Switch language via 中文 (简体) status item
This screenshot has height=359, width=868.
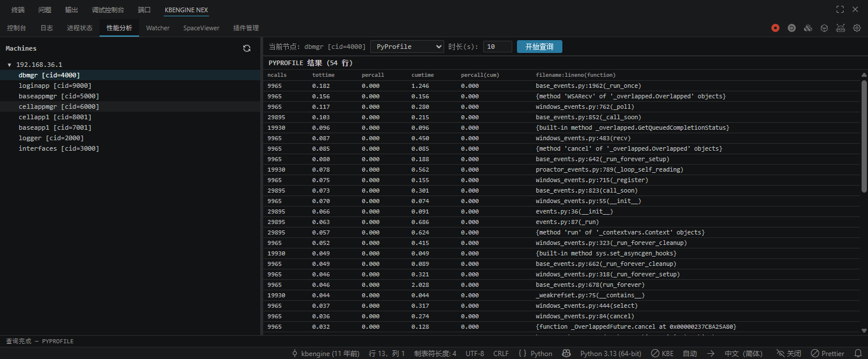[743, 353]
